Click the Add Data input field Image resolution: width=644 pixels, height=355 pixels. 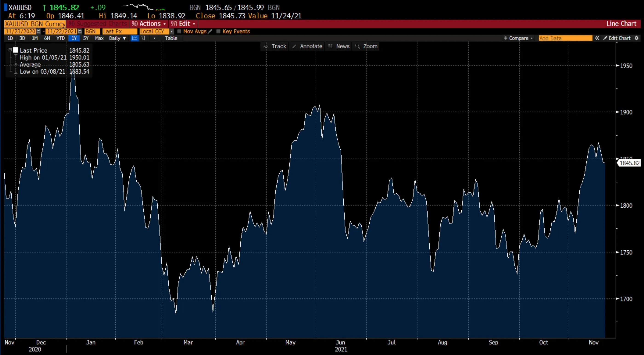[x=565, y=38]
